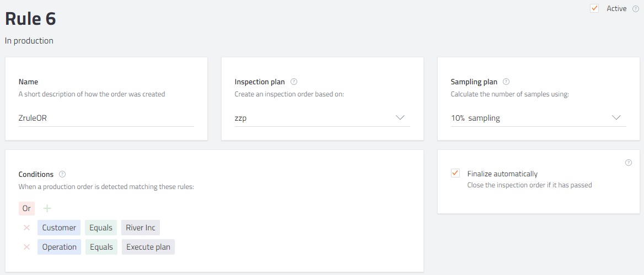The image size is (644, 275).
Task: Edit the River Inc value tag
Action: pyautogui.click(x=141, y=228)
